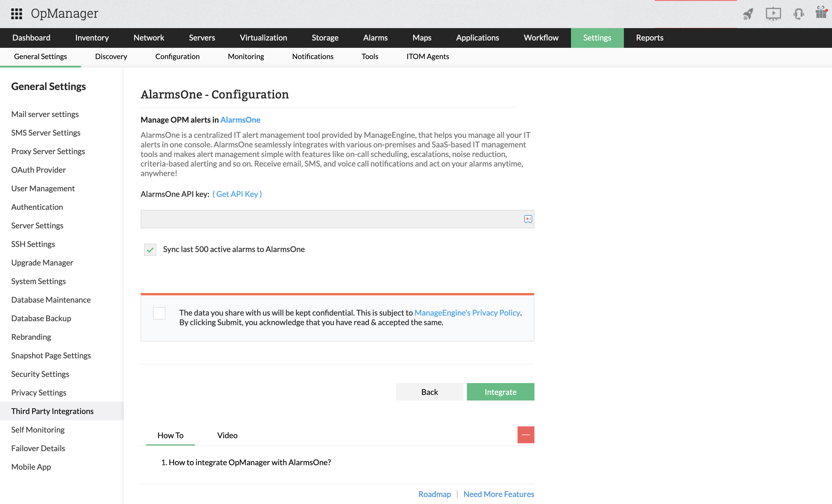
Task: Navigate to General Settings section
Action: tap(40, 57)
